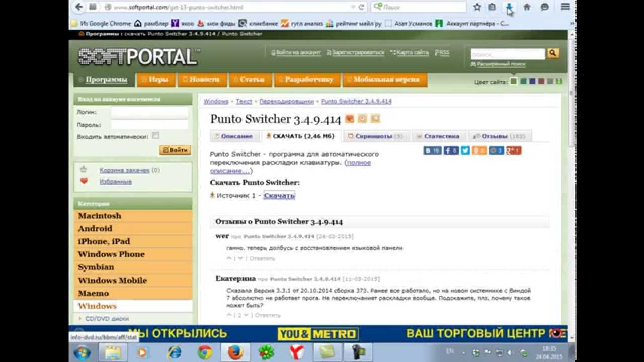This screenshot has height=362, width=644.
Task: Reload the page with the refresh icon
Action: coord(361,7)
